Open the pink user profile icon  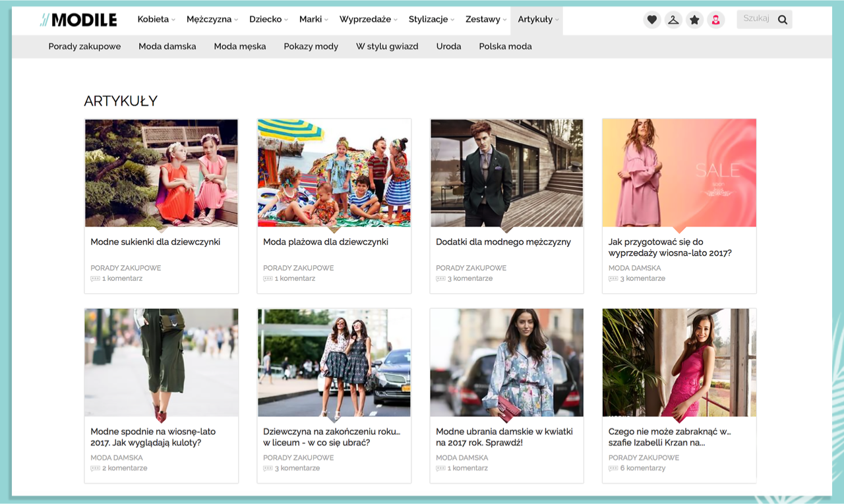point(715,20)
